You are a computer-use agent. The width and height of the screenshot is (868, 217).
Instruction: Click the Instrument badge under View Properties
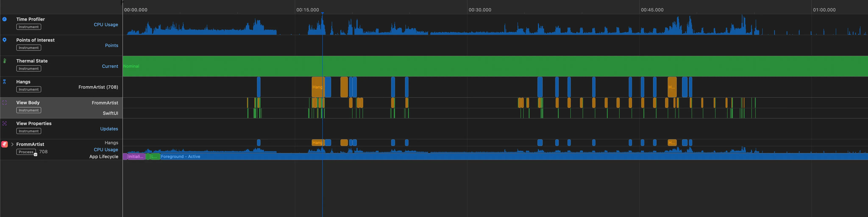[29, 131]
